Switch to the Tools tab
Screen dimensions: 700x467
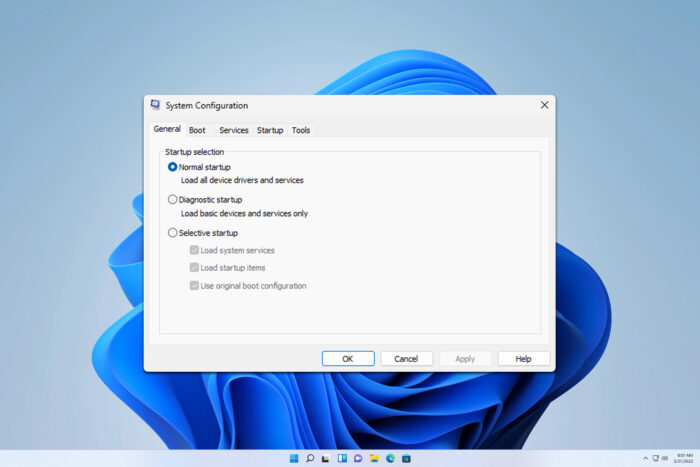click(301, 130)
